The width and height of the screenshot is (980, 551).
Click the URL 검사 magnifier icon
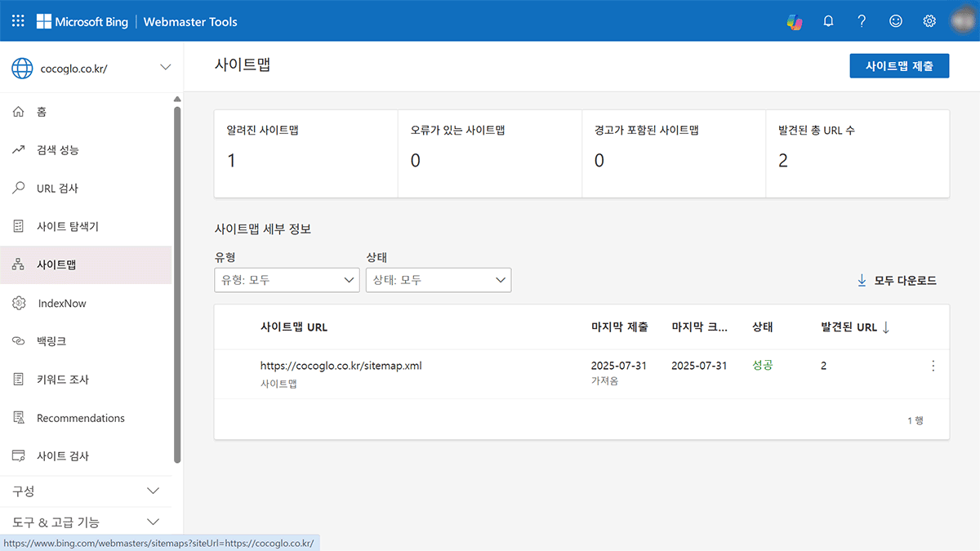coord(19,189)
